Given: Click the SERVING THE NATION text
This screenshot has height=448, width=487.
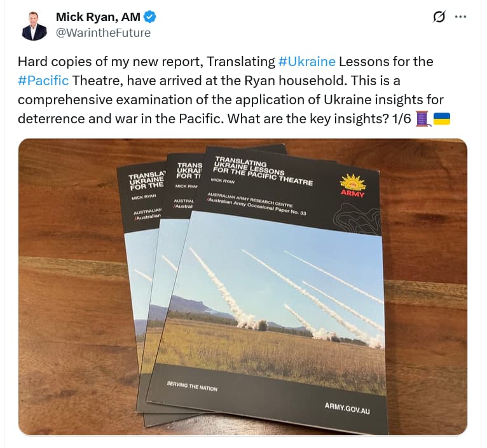Looking at the screenshot, I should 192,386.
